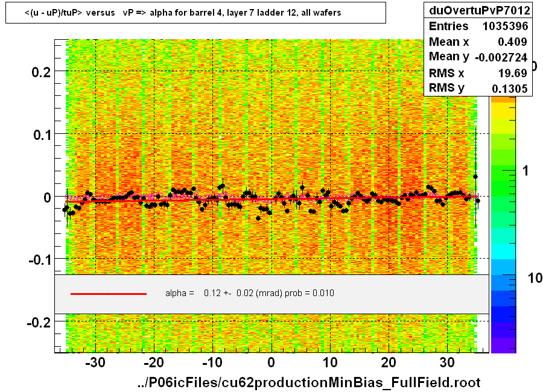
Task: Click the plot title text box
Action: (x=195, y=13)
